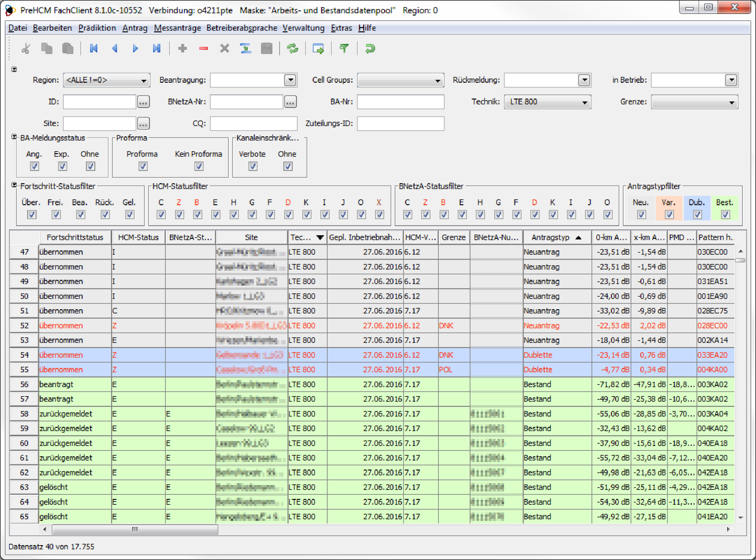Toggle the Exp. checkbox
This screenshot has height=560, width=756.
[x=62, y=166]
